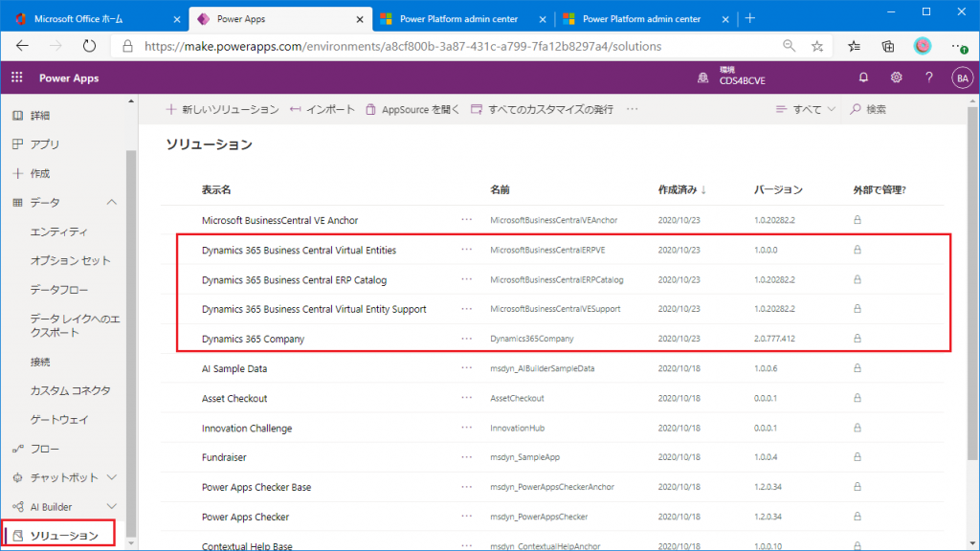
Task: Open command bar overflow ellipsis
Action: [x=633, y=109]
